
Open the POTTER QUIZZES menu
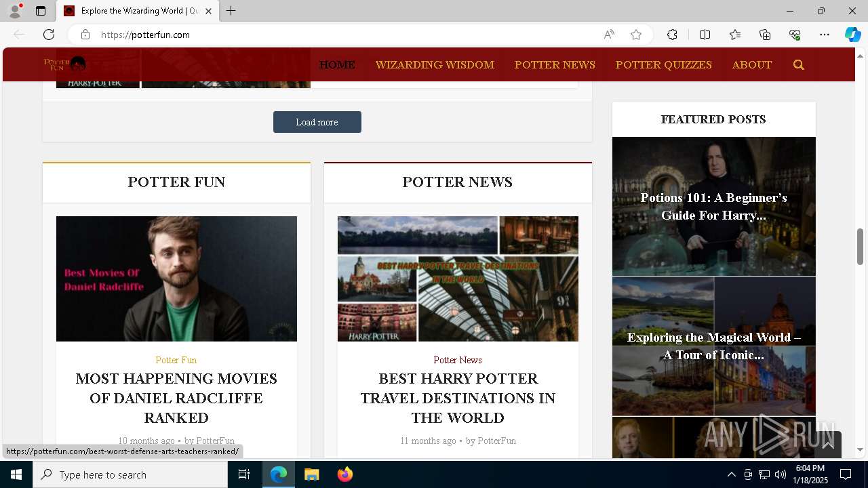pyautogui.click(x=664, y=65)
